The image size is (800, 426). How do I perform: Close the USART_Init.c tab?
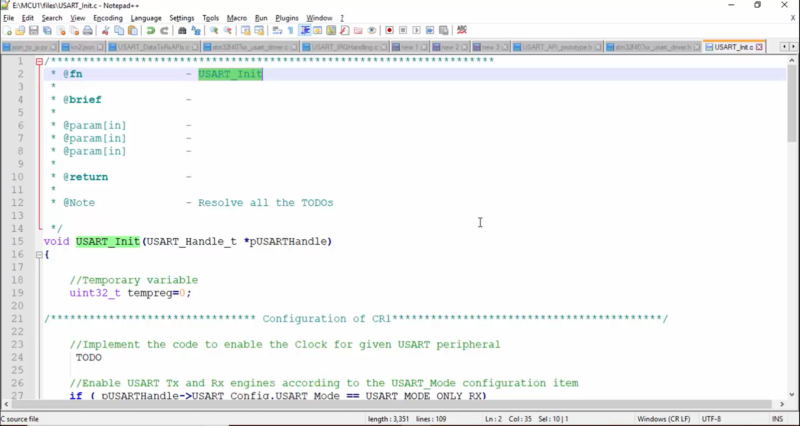pos(759,47)
